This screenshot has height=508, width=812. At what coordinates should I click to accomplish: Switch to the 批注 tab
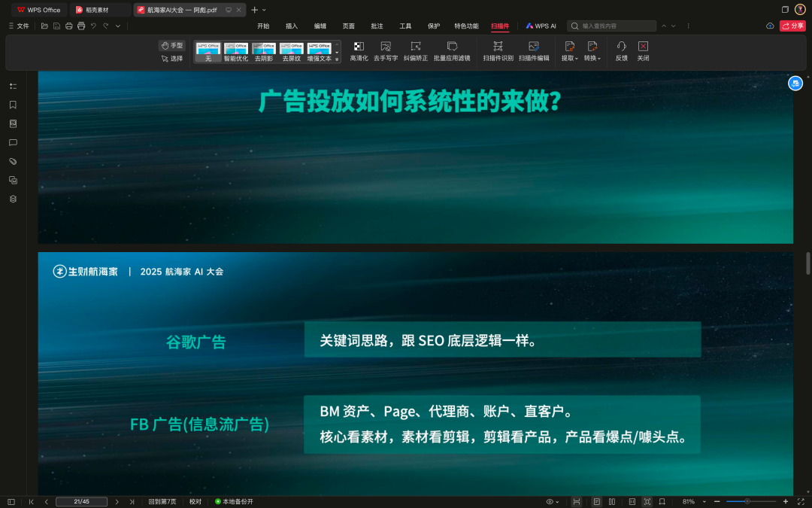click(x=377, y=26)
